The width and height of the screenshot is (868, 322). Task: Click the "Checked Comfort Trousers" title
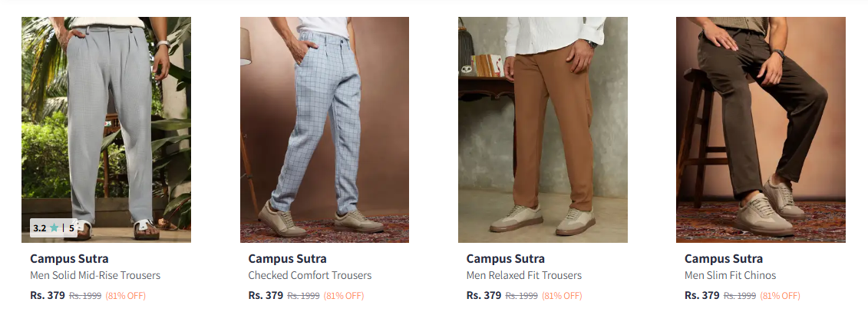tap(309, 275)
